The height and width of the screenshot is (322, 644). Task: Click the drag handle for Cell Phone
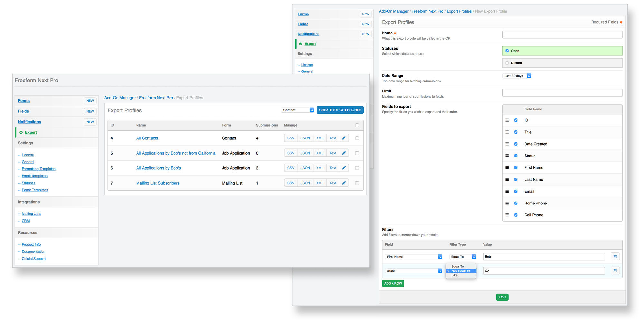(507, 215)
